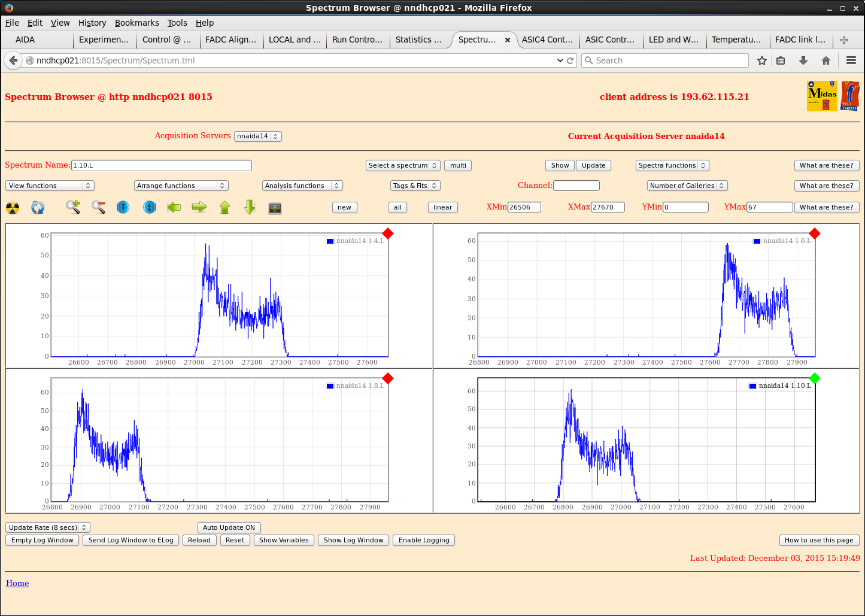Open the Acquisition Servers nnaida14 dropdown
The height and width of the screenshot is (616, 865).
tap(257, 136)
